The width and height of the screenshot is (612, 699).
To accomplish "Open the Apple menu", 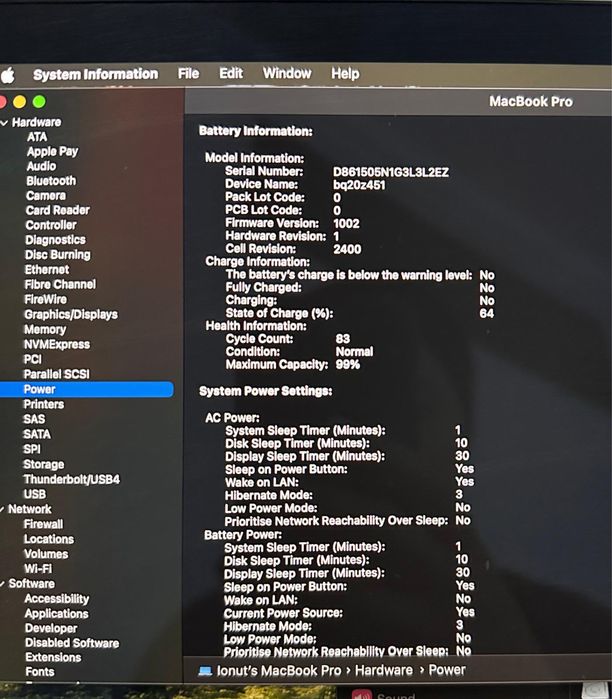I will (7, 75).
